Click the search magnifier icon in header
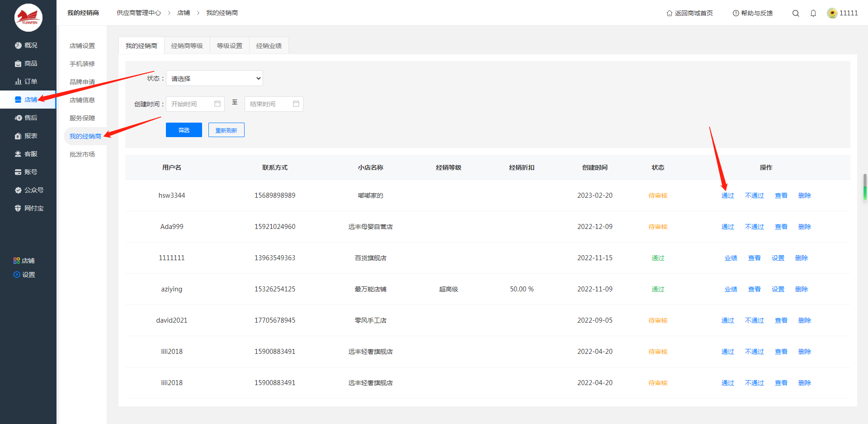868x424 pixels. [796, 13]
